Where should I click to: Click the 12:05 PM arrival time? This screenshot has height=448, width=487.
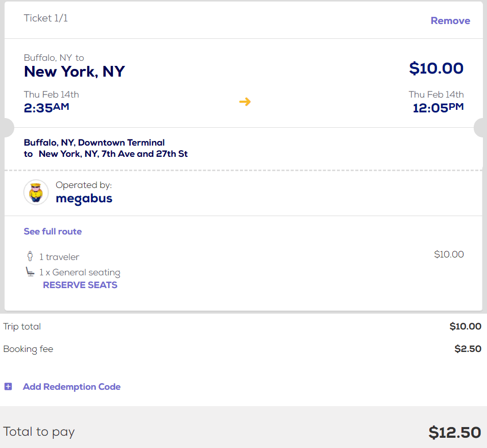point(438,108)
